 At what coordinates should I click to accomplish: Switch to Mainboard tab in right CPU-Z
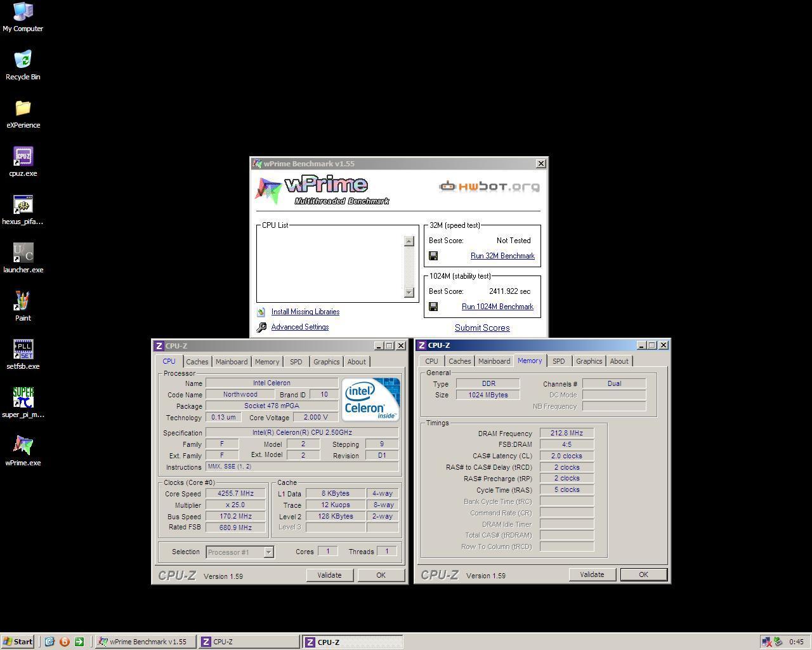494,361
